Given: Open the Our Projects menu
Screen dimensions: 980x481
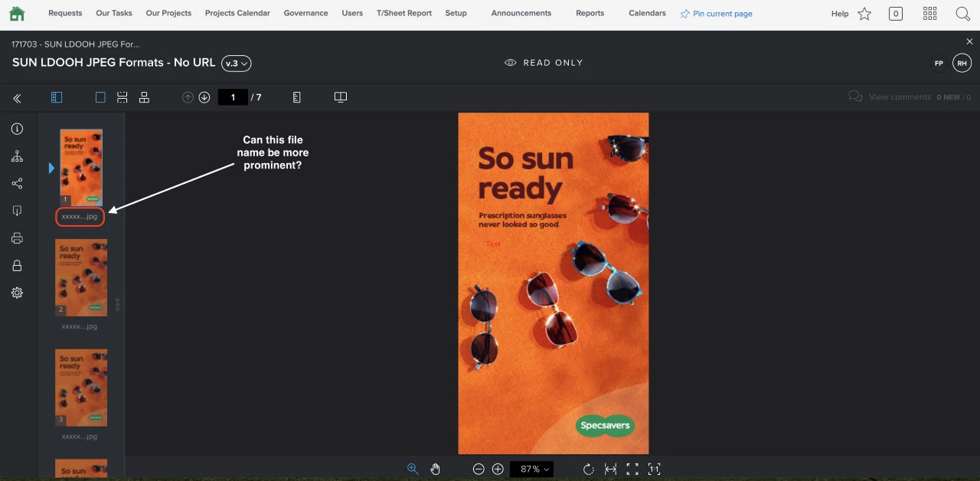Looking at the screenshot, I should 168,13.
